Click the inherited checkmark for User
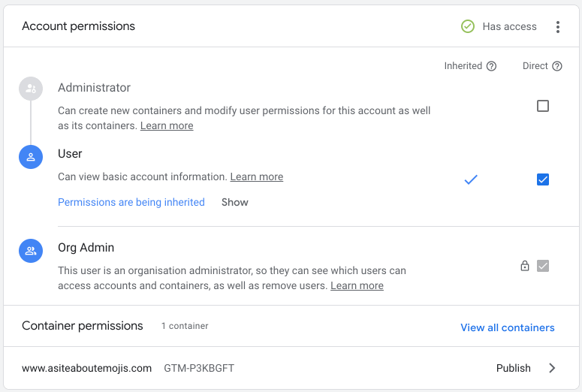Screen dimensions: 582x392 (471, 179)
